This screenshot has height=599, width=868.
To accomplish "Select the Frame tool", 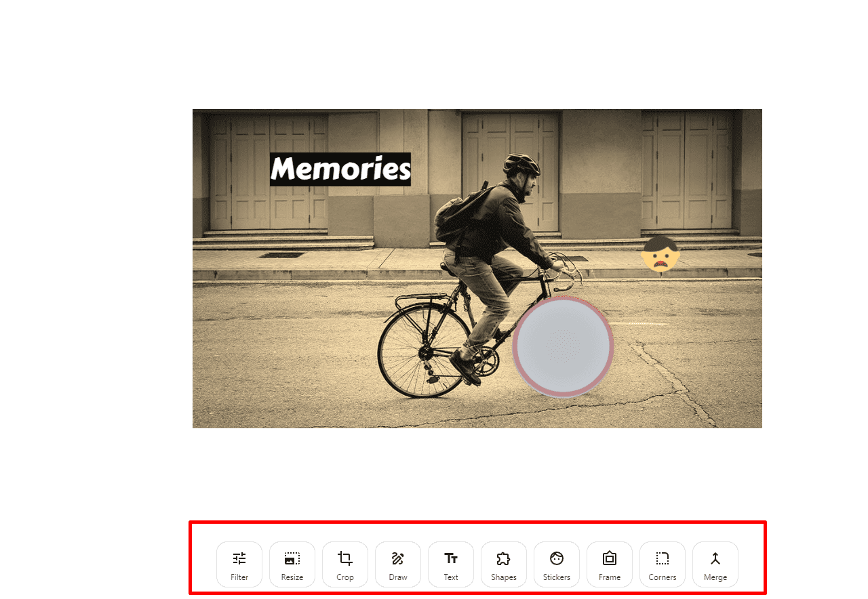I will tap(610, 564).
